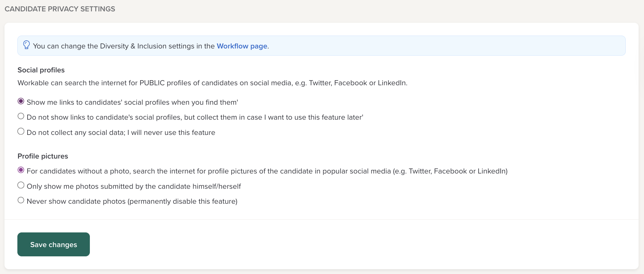Viewport: 644px width, 274px height.
Task: Click label text 'Do not show links to candidate's social profiles'
Action: 195,117
